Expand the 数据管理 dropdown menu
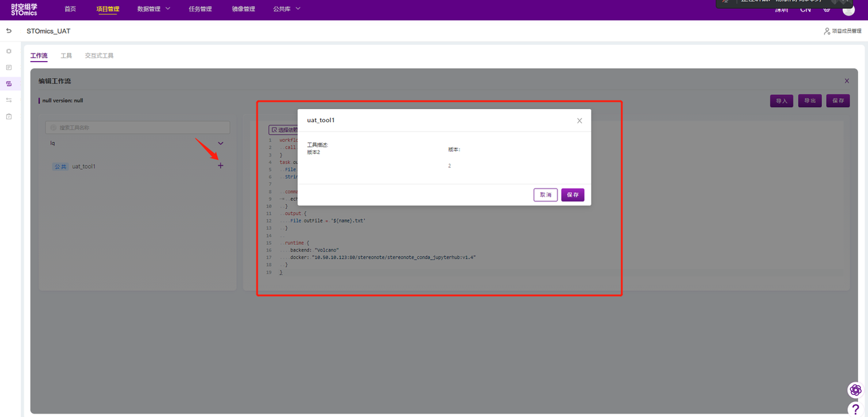 point(154,9)
